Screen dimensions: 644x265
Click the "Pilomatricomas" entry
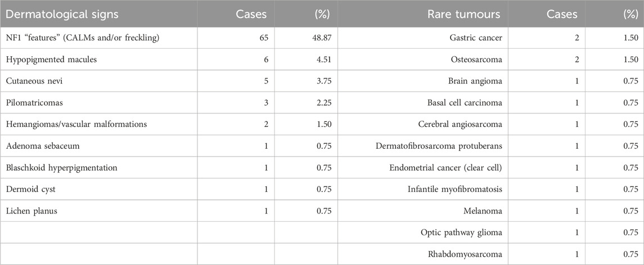click(34, 103)
